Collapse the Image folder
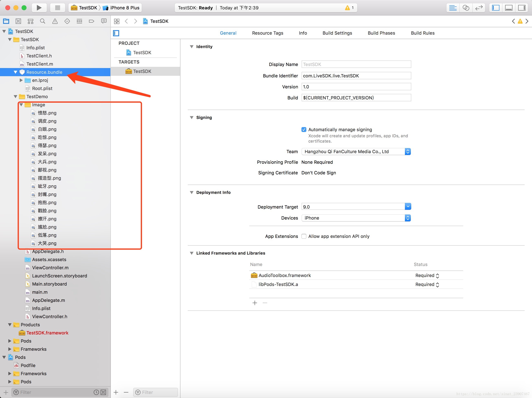This screenshot has height=398, width=532. [x=21, y=105]
